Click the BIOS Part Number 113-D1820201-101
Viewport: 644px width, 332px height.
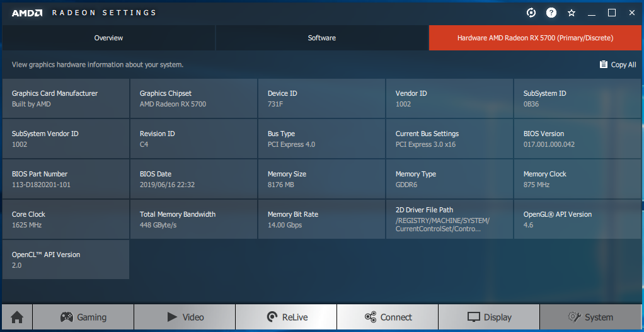click(x=41, y=185)
